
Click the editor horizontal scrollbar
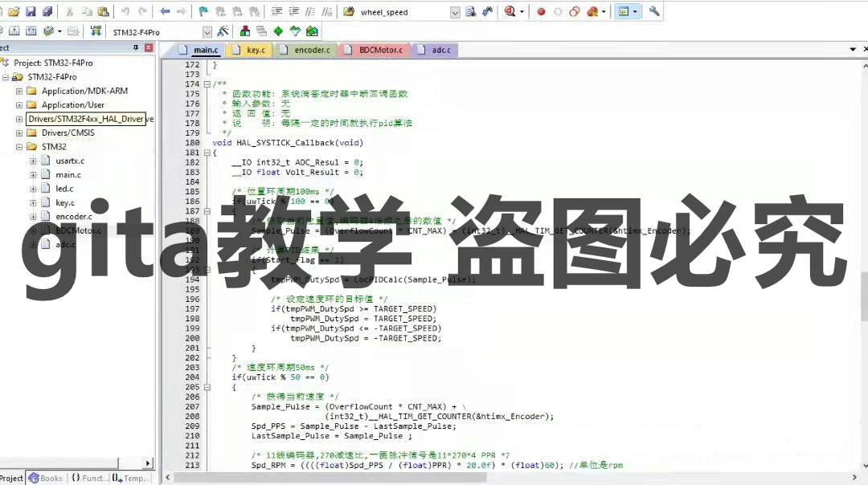510,477
